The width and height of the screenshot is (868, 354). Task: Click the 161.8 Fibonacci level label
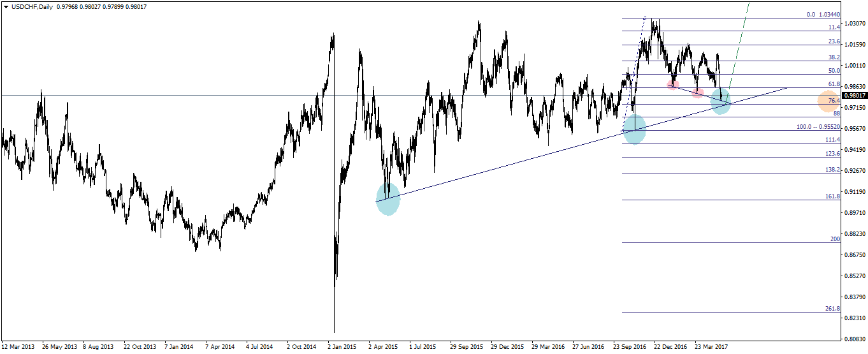pyautogui.click(x=832, y=196)
